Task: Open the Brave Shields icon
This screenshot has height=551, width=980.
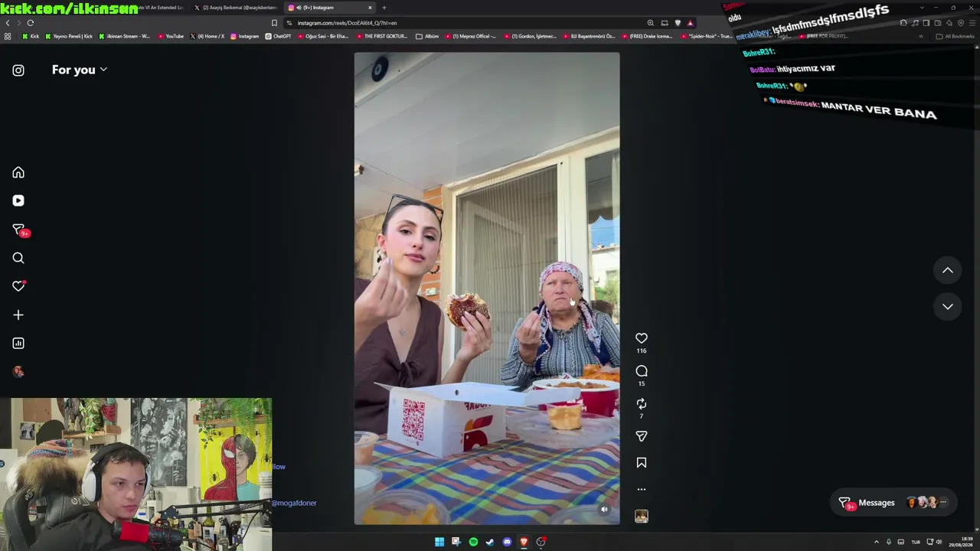Action: pyautogui.click(x=678, y=23)
